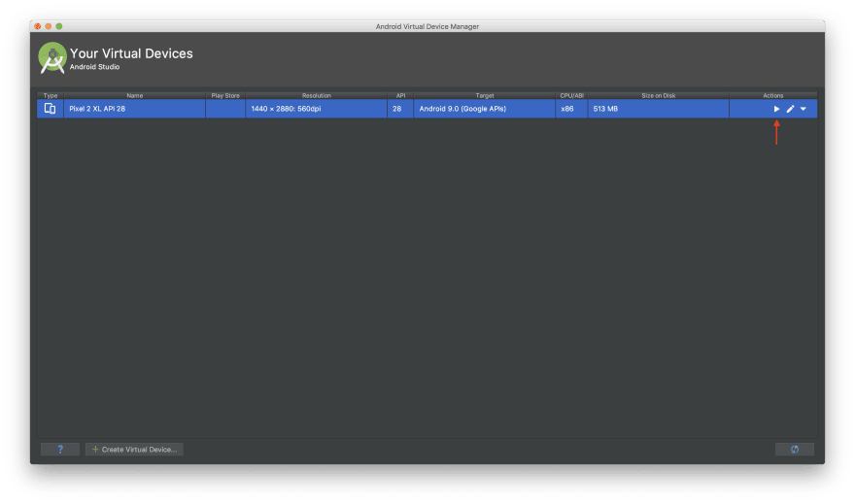Screen dimensions: 855x504
Task: Sort by the Name column header
Action: (x=135, y=95)
